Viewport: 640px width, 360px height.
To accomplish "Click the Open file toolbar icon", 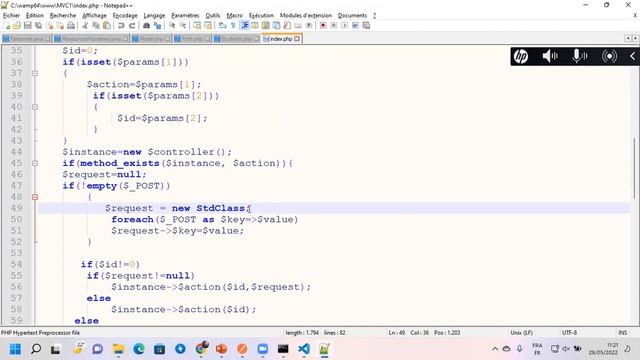I will coord(17,26).
